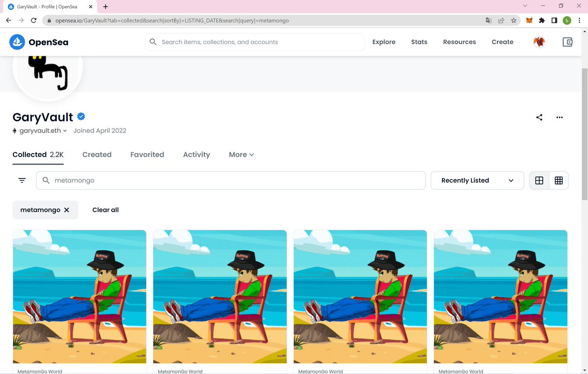
Task: Click the browser address bar URL
Action: click(x=171, y=21)
